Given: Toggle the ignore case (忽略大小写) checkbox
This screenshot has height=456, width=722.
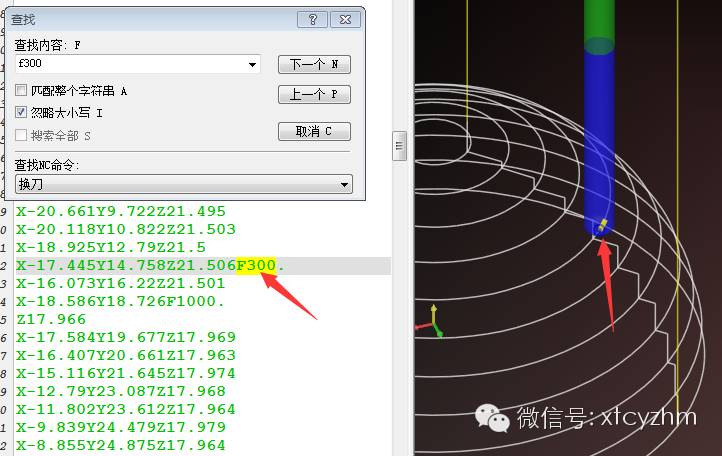Looking at the screenshot, I should point(21,112).
